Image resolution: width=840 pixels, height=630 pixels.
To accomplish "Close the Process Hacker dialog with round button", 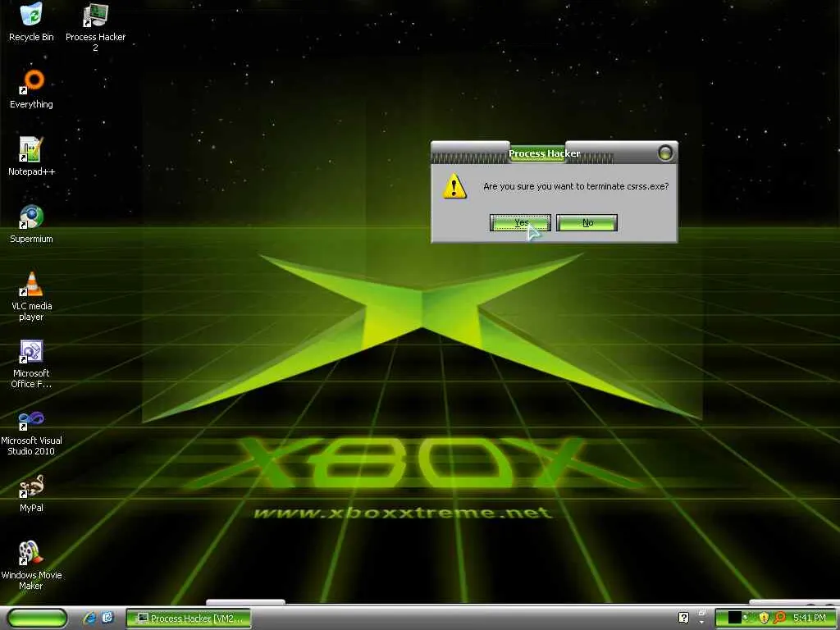I will 665,153.
